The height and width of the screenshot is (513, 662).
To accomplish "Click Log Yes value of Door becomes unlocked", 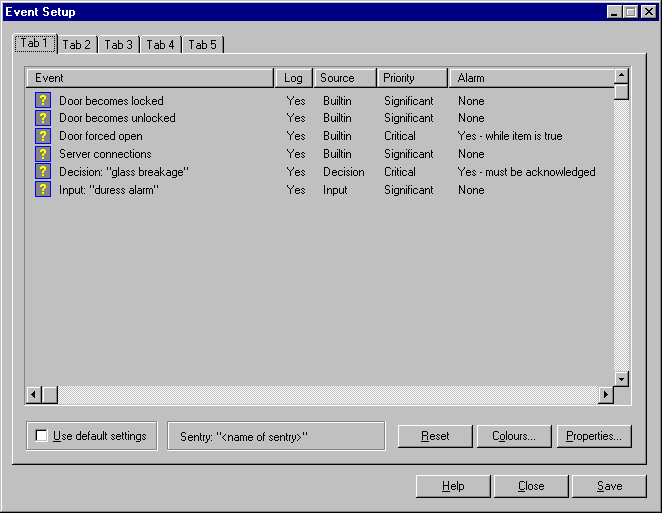I will point(296,118).
